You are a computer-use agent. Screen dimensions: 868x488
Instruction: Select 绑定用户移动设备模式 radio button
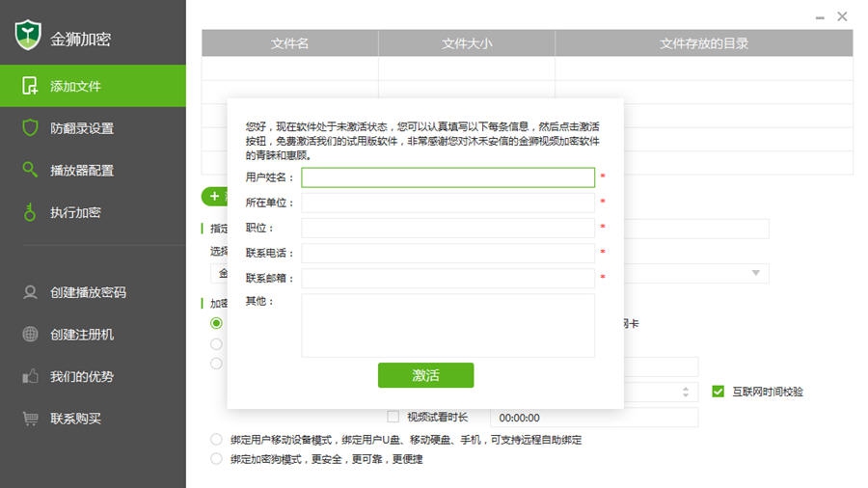[216, 440]
